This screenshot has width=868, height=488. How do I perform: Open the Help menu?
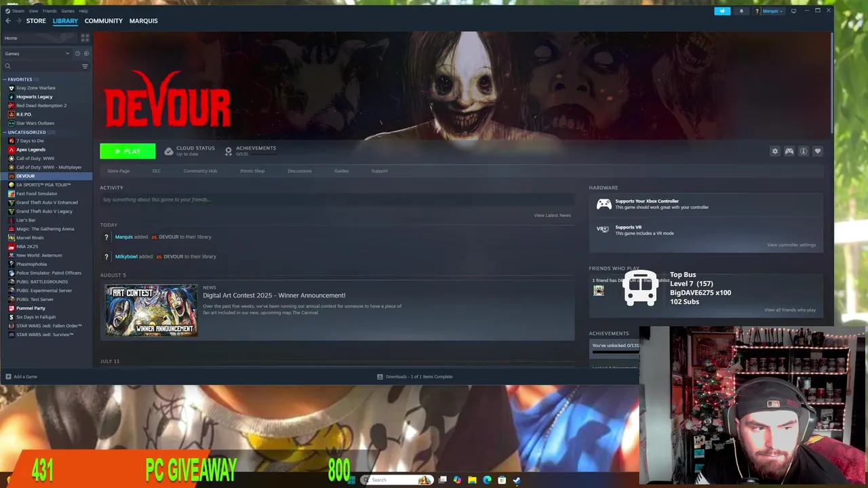(83, 11)
